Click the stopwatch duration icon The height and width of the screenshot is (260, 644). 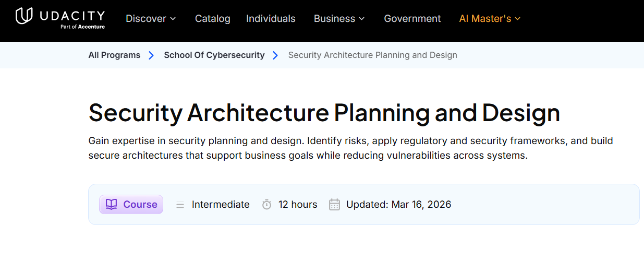(266, 205)
